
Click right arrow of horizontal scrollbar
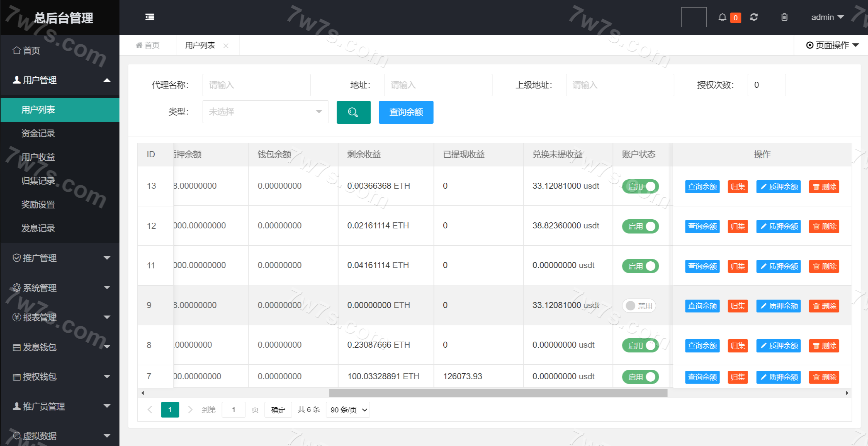847,393
